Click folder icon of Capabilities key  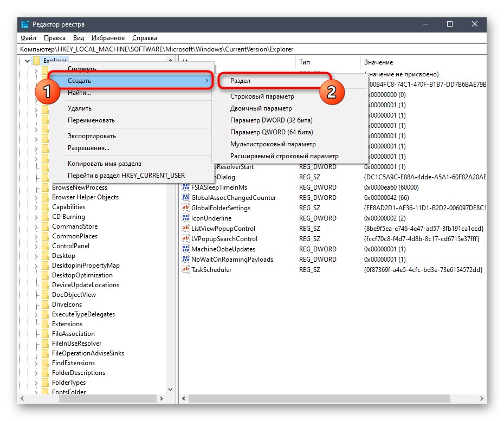point(46,207)
